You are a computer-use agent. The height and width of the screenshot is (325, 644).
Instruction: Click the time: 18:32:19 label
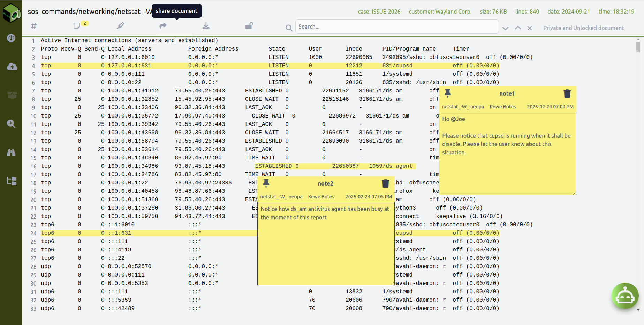pos(616,12)
